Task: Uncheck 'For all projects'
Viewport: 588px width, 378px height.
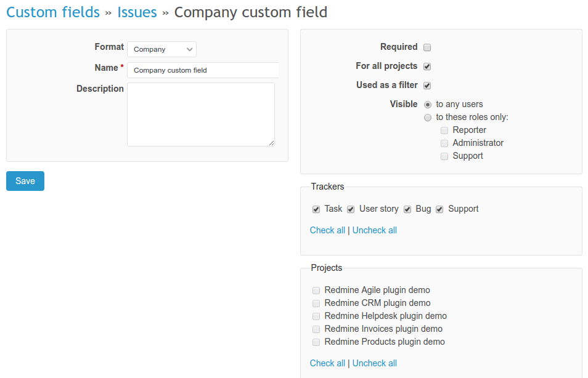Action: 427,66
